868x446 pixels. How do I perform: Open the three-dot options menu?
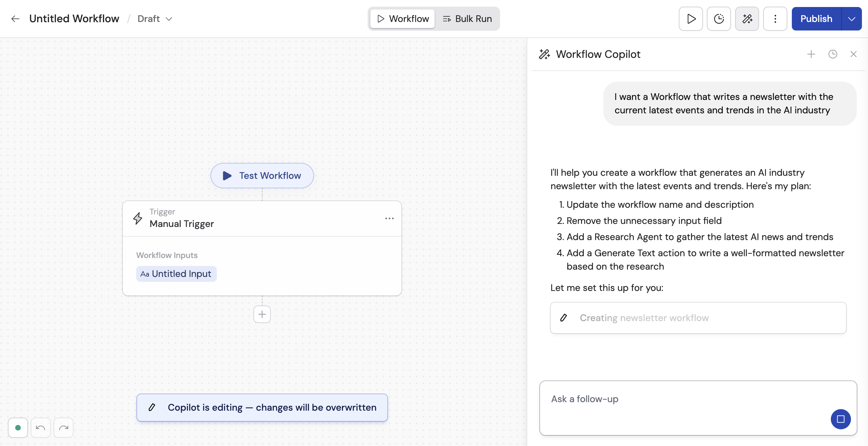click(775, 19)
